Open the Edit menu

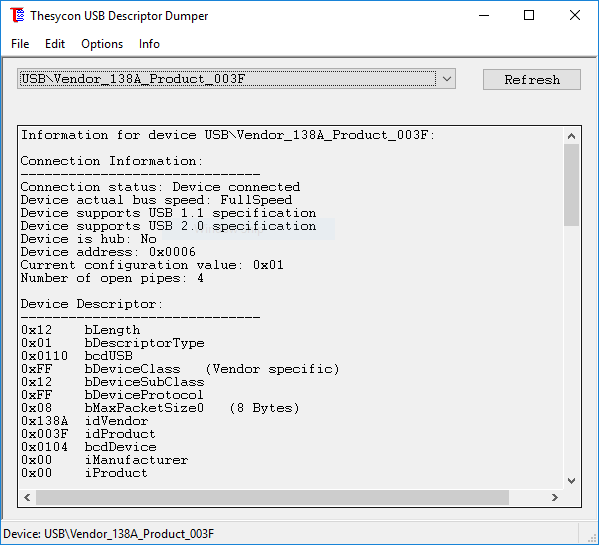pos(55,44)
